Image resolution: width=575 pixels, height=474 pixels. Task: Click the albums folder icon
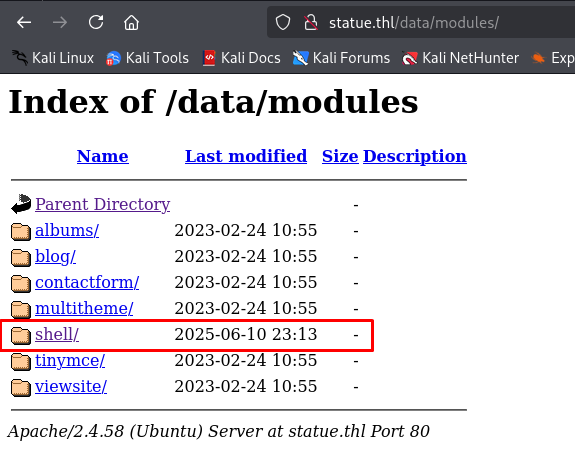tap(21, 231)
